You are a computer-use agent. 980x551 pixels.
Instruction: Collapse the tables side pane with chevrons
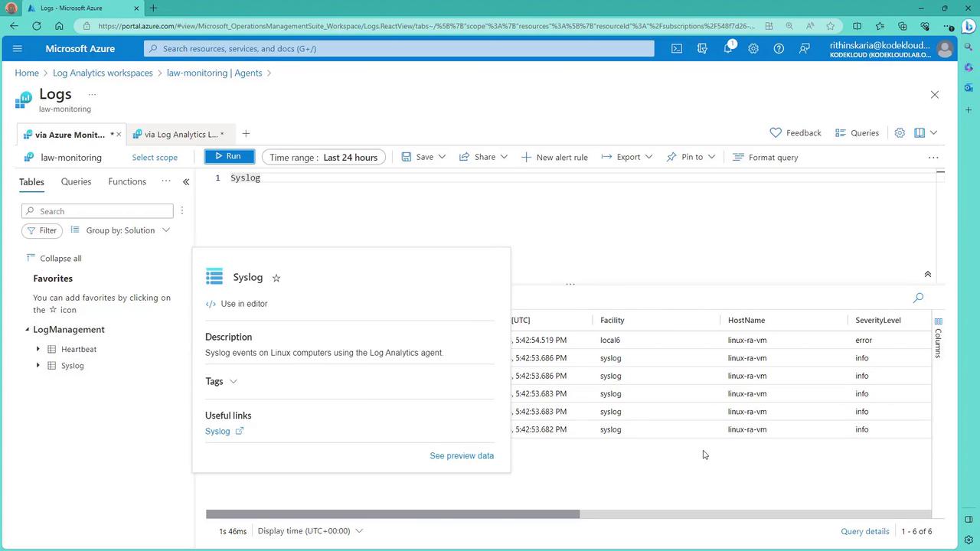coord(186,182)
